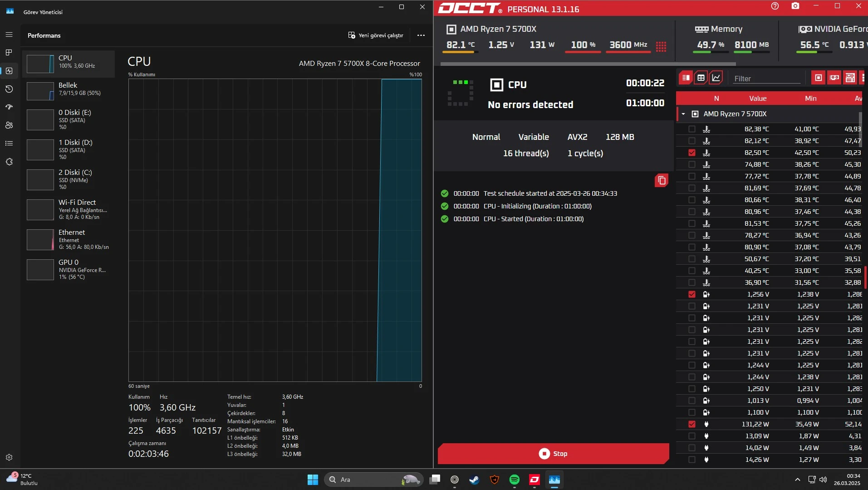Check the box for the 82,38 °C sensor
Viewport: 868px width, 490px height.
691,129
